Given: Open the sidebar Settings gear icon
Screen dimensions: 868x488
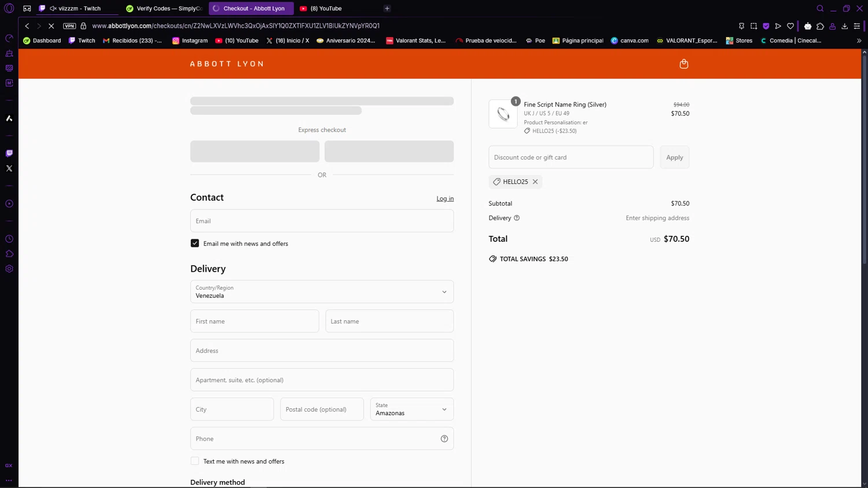Looking at the screenshot, I should tap(9, 269).
